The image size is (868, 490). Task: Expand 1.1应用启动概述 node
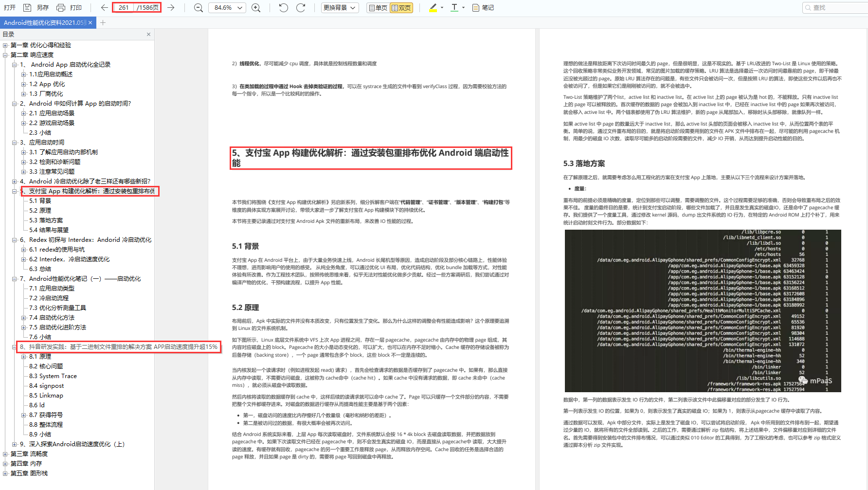(23, 74)
